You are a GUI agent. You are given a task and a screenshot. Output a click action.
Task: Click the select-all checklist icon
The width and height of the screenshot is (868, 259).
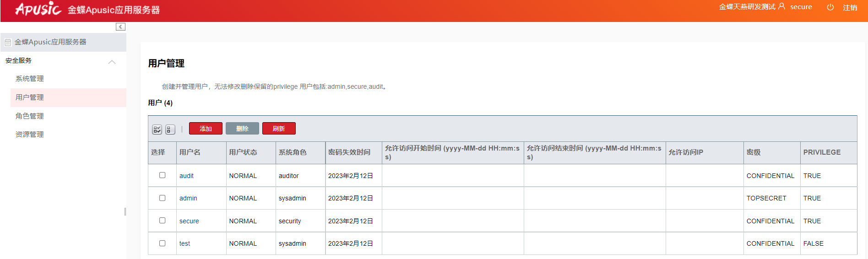coord(157,129)
